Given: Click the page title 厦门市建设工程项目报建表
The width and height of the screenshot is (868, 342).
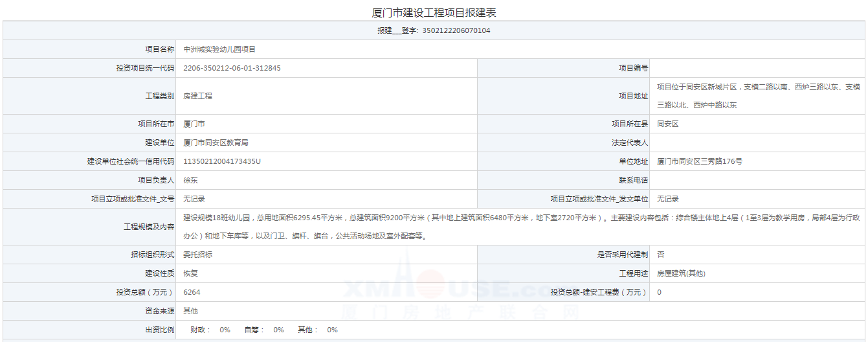Looking at the screenshot, I should click(434, 12).
